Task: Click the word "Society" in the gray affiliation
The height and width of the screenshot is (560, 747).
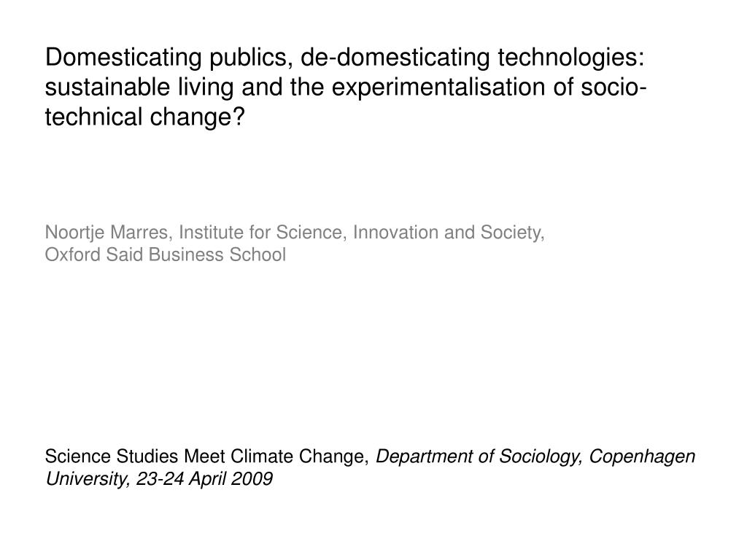Action: coord(511,233)
